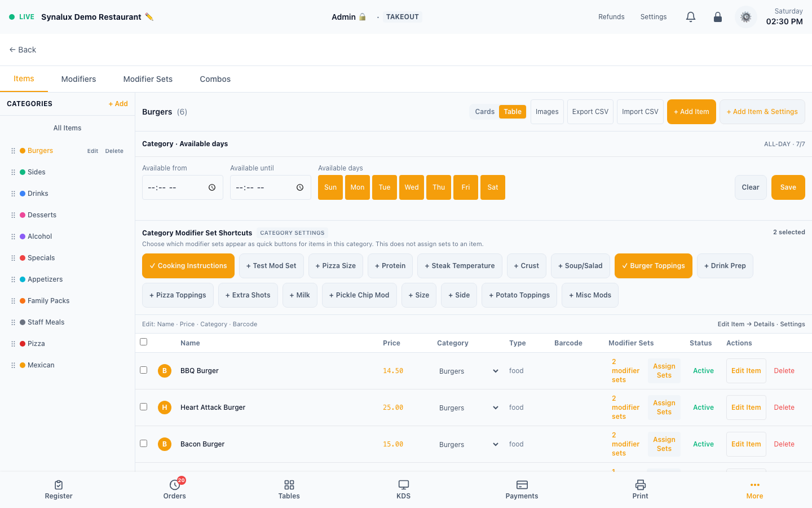Click the Print printer icon

coord(641,485)
